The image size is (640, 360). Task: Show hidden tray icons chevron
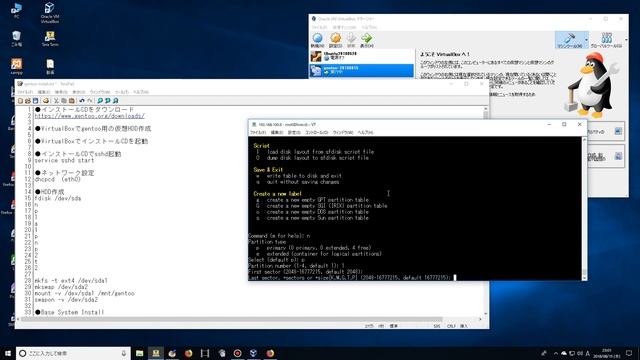tap(556, 353)
